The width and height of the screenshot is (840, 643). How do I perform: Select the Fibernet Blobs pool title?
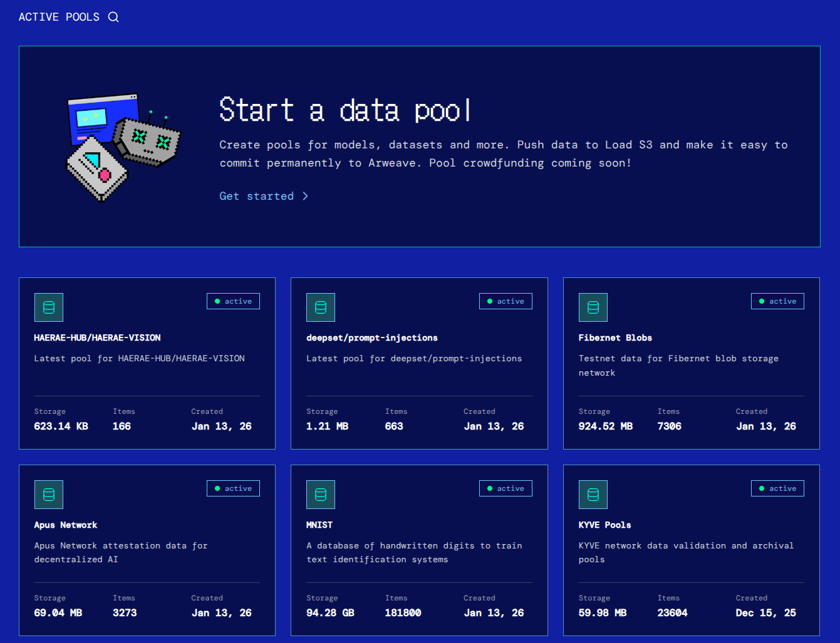(x=615, y=337)
